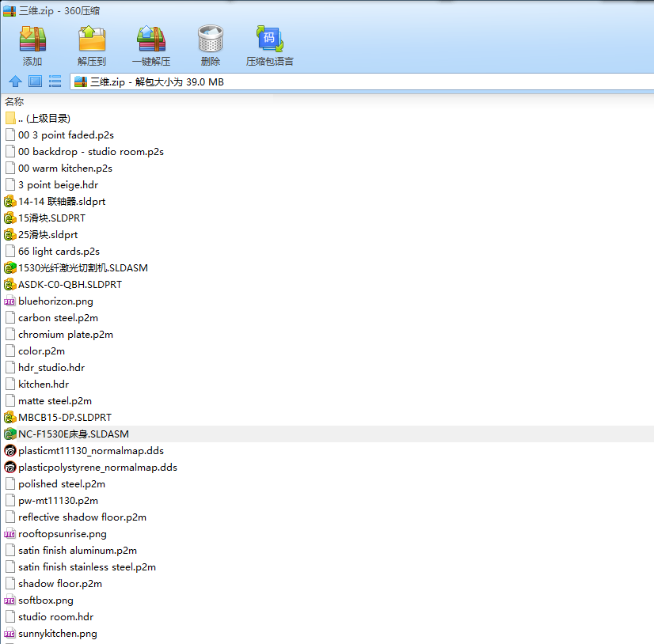Click icon of ASDK-C0-QBH.SLDPRT
Screen dimensions: 654x644
pyautogui.click(x=10, y=285)
